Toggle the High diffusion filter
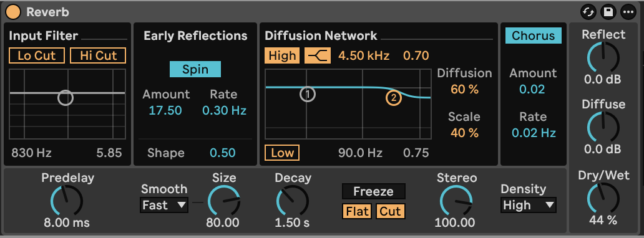 click(282, 55)
